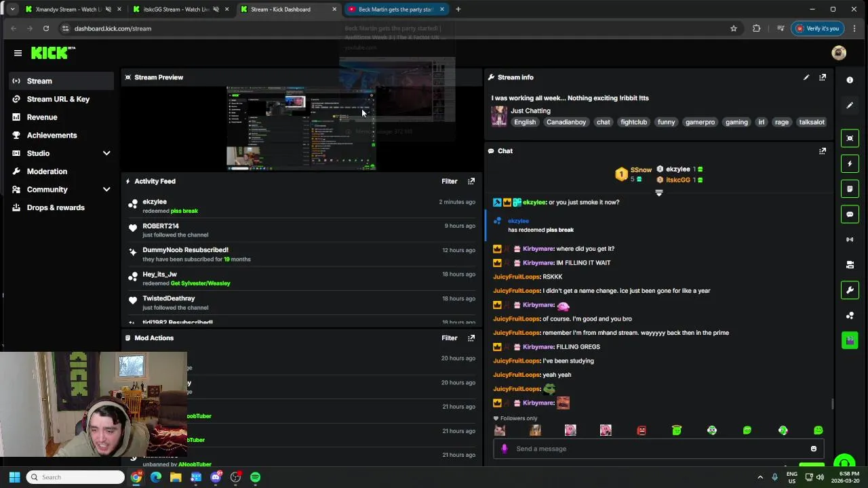
Task: Click the Stream Preview video thumbnail
Action: point(301,128)
